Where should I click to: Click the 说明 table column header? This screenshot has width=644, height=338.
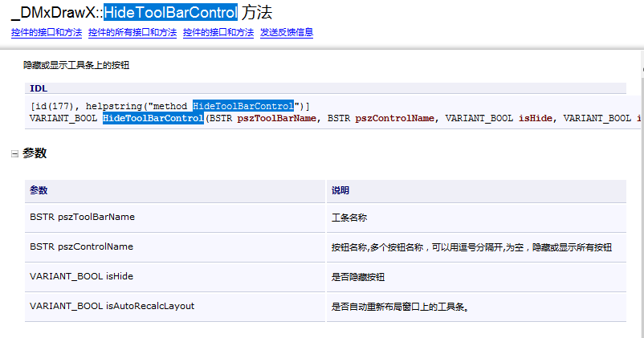point(340,191)
